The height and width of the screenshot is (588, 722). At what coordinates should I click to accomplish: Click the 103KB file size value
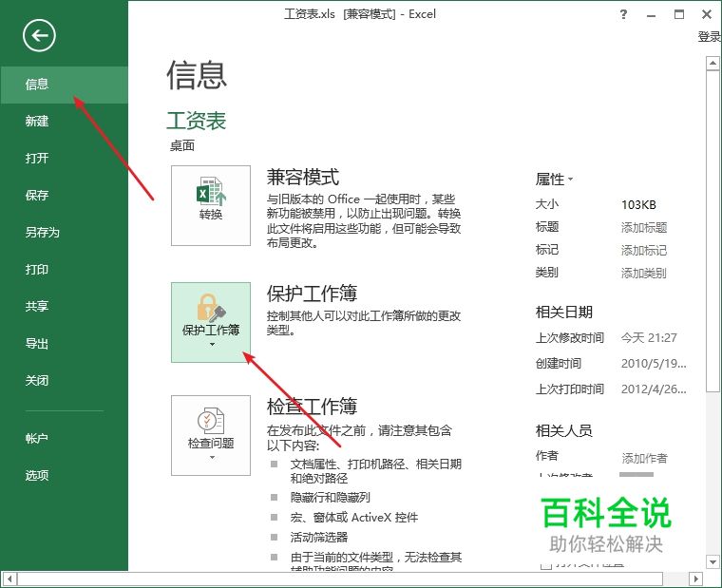click(638, 205)
